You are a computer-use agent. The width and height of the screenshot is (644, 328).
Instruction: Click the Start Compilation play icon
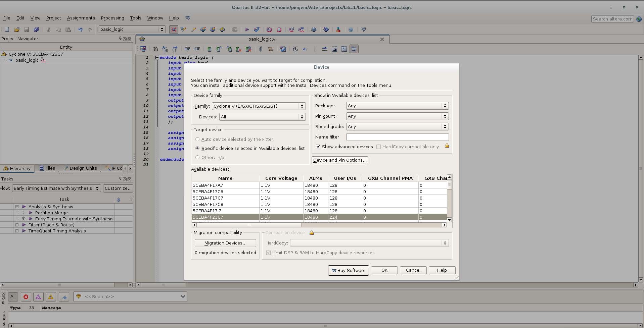point(247,30)
